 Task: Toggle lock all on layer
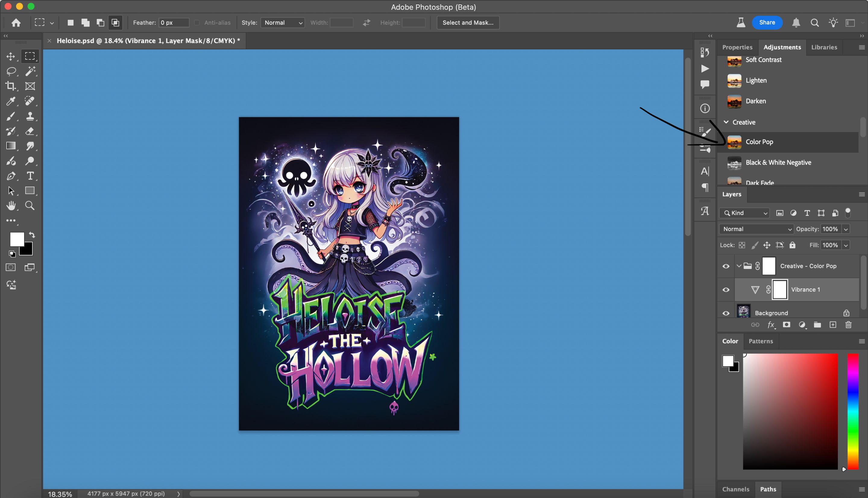[792, 245]
